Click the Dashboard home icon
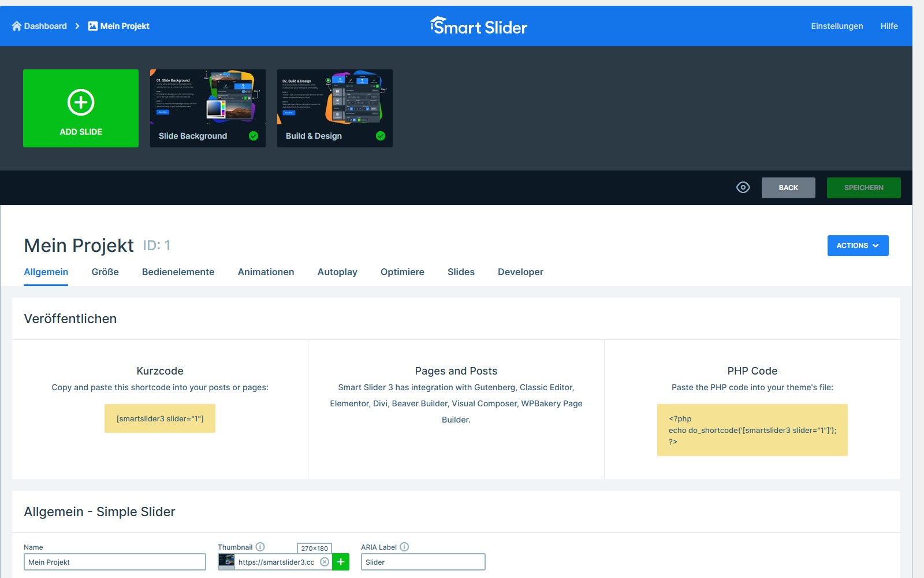 17,26
